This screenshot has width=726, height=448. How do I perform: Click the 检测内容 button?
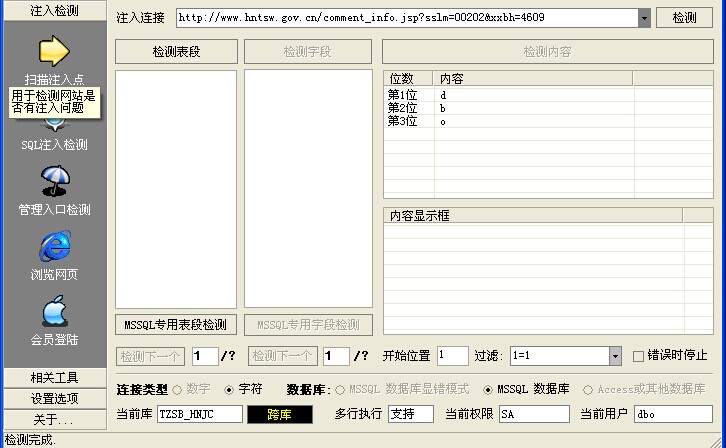[x=548, y=51]
